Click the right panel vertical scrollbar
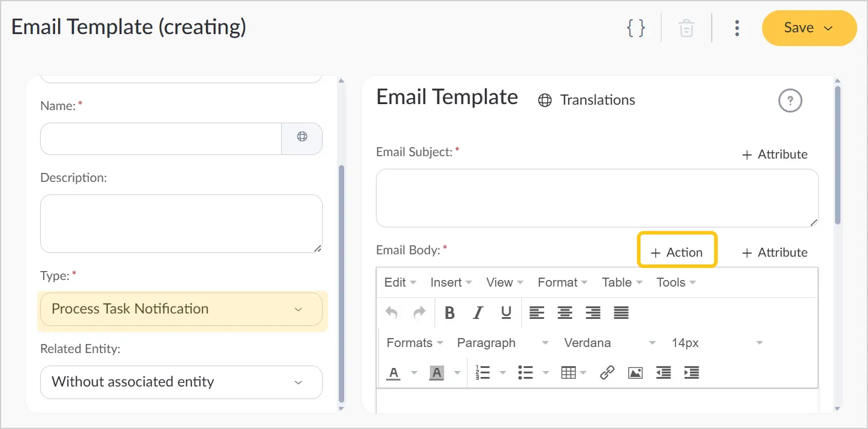The height and width of the screenshot is (429, 868). tap(837, 156)
